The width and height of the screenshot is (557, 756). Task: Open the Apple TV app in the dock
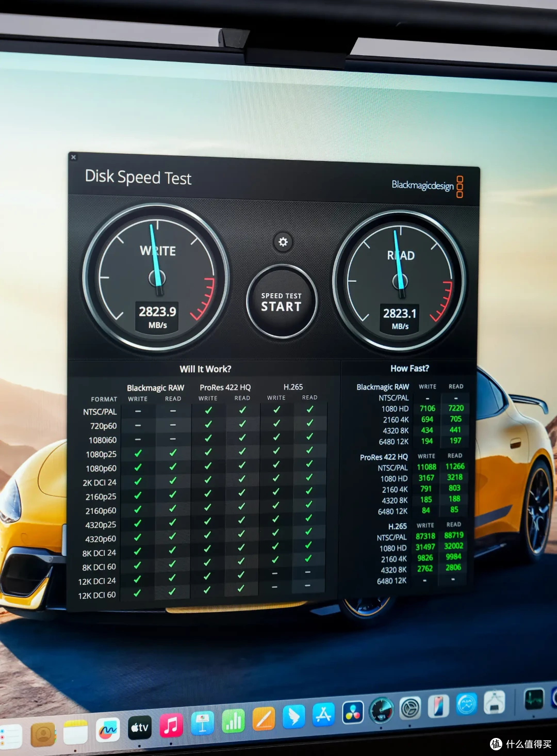[x=139, y=728]
